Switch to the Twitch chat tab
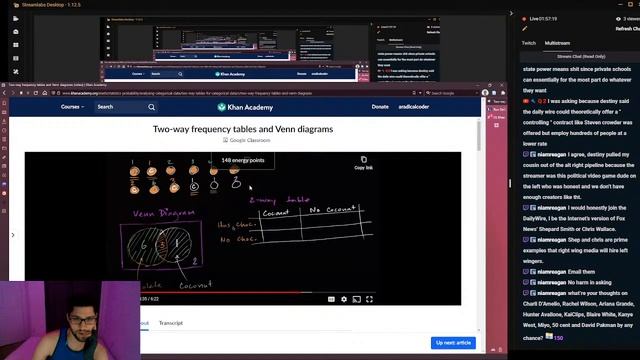This screenshot has height=360, width=640. [x=529, y=43]
